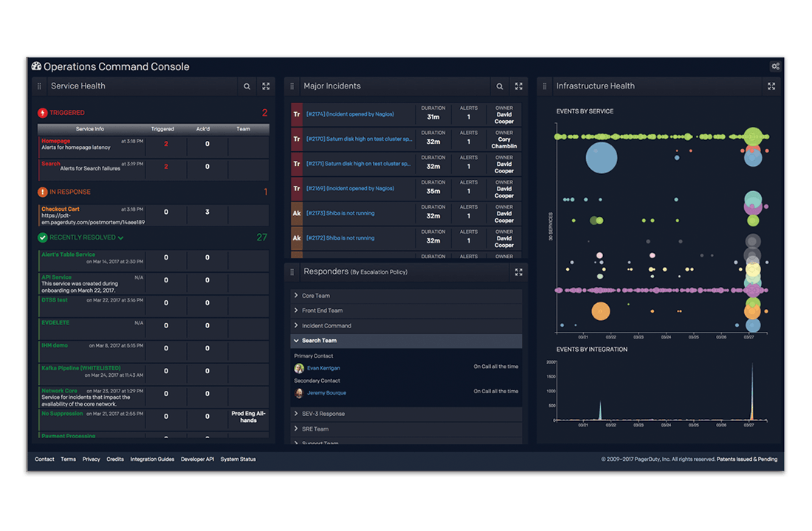Select the Triggered column header
The image size is (812, 531).
(162, 129)
